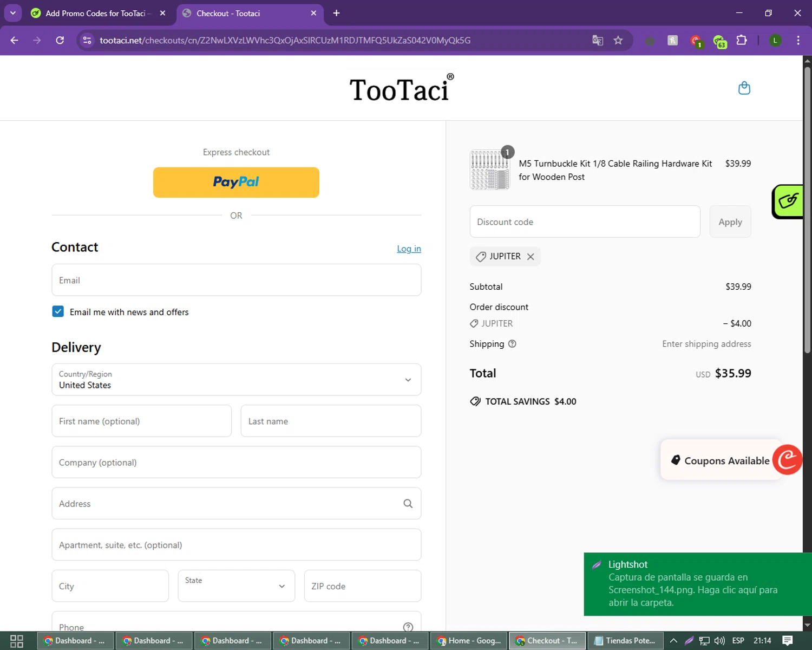The height and width of the screenshot is (650, 812).
Task: Click the address search magnifier icon
Action: (408, 504)
